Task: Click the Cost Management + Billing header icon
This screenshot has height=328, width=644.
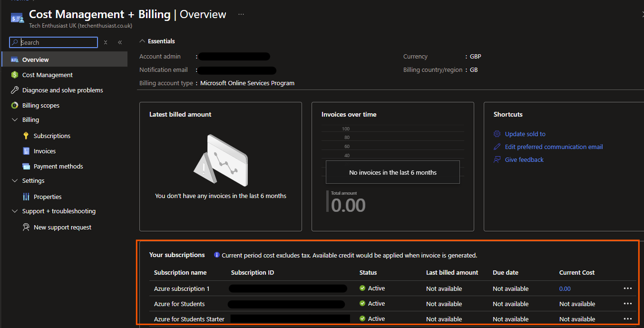Action: click(x=17, y=18)
